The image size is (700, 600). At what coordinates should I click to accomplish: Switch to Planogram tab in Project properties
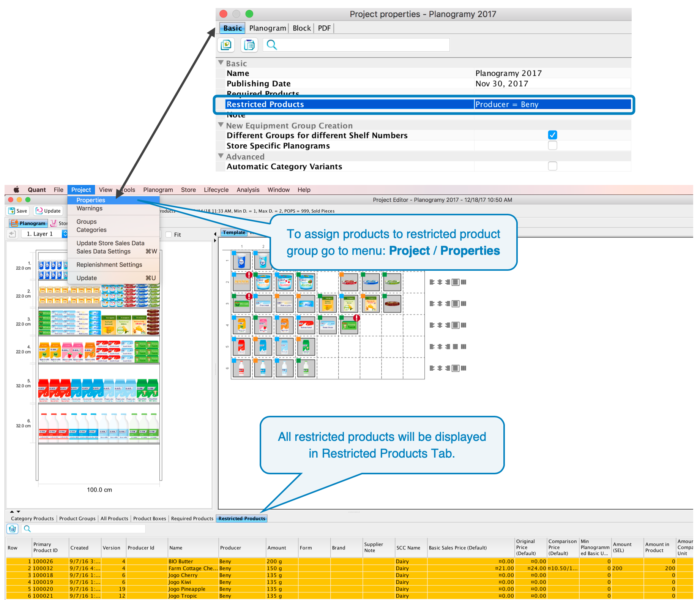[268, 28]
